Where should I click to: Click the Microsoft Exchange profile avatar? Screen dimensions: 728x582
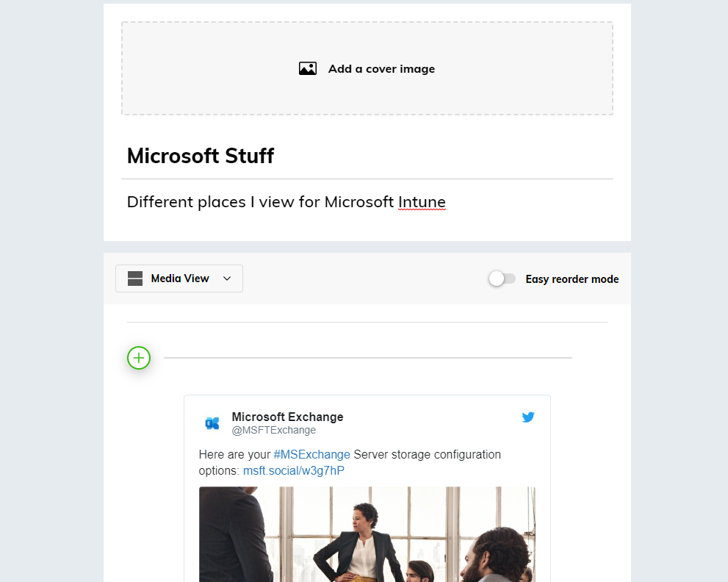212,423
